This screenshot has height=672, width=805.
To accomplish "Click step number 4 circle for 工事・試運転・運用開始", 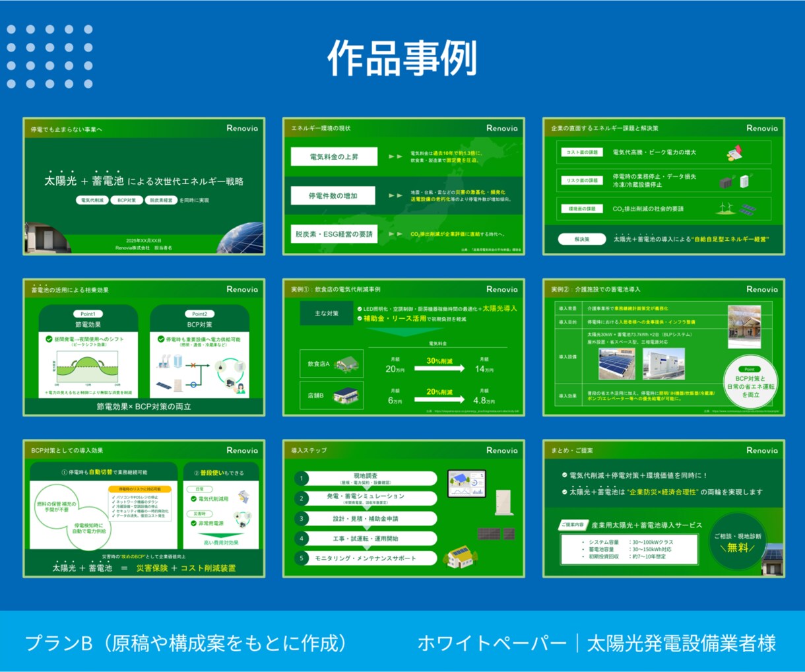I will coord(302,539).
